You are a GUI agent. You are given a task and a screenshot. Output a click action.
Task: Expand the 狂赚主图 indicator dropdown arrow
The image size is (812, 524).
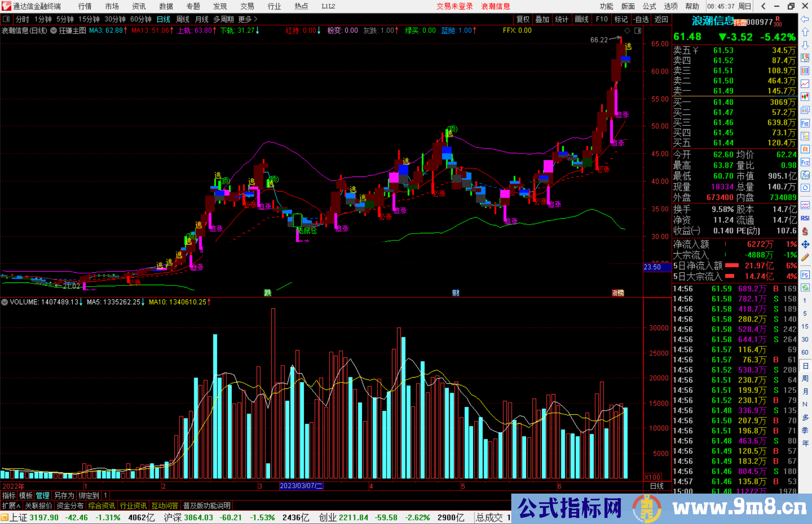coord(54,30)
